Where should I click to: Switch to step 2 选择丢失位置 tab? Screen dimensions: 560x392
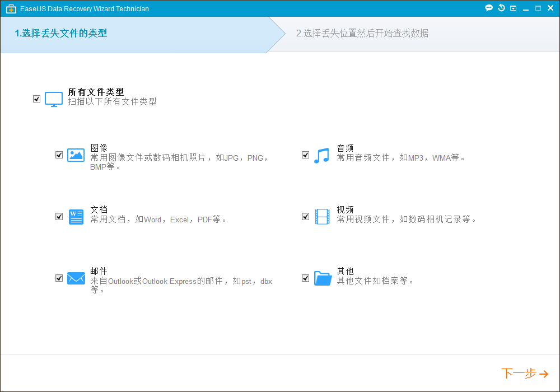(362, 34)
